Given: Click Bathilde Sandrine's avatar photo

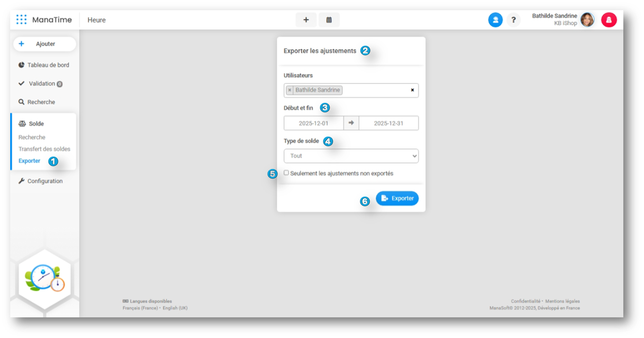Looking at the screenshot, I should tap(587, 20).
